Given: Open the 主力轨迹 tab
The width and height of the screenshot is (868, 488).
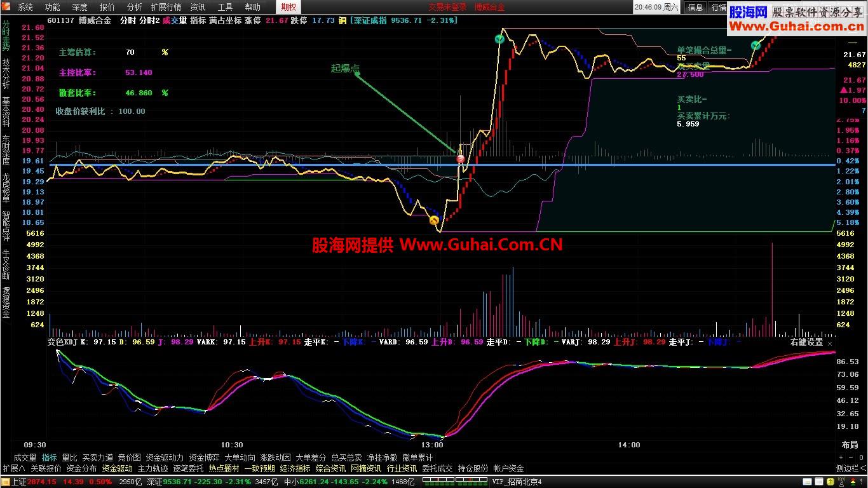Looking at the screenshot, I should [153, 468].
